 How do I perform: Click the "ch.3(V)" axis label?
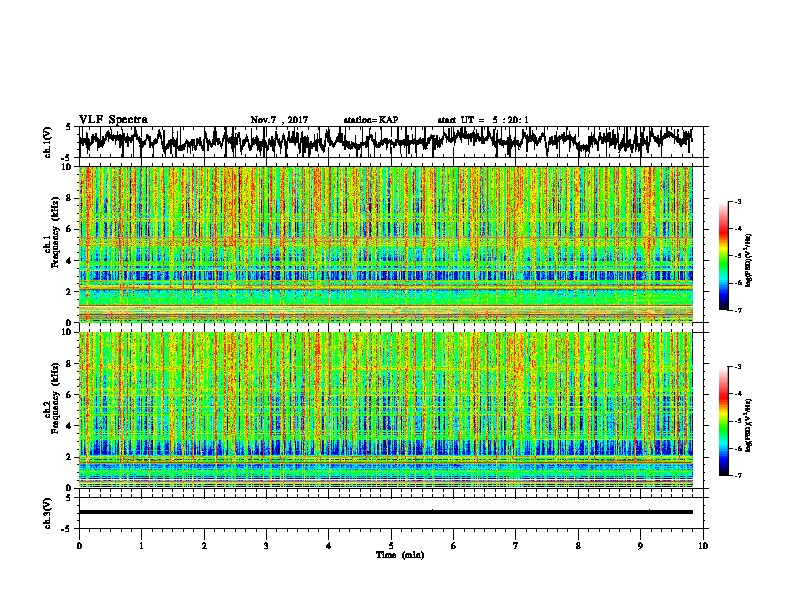[48, 513]
